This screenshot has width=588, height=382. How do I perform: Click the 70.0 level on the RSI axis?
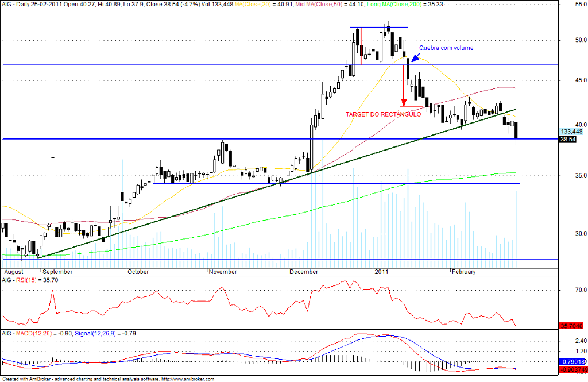point(581,290)
